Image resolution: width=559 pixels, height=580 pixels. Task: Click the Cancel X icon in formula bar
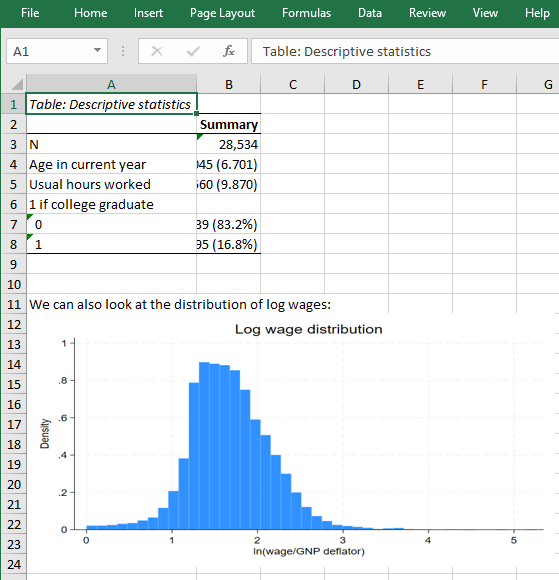(157, 51)
